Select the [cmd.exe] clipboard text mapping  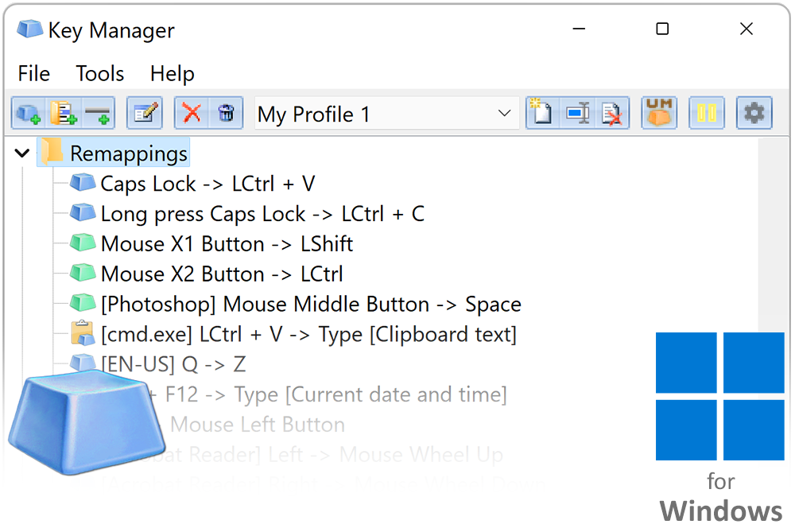click(x=308, y=335)
